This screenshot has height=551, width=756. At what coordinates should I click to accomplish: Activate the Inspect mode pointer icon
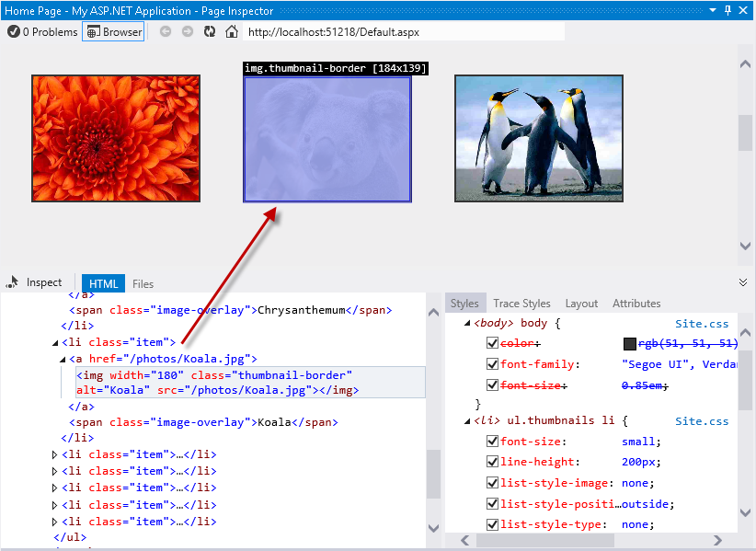tap(12, 282)
